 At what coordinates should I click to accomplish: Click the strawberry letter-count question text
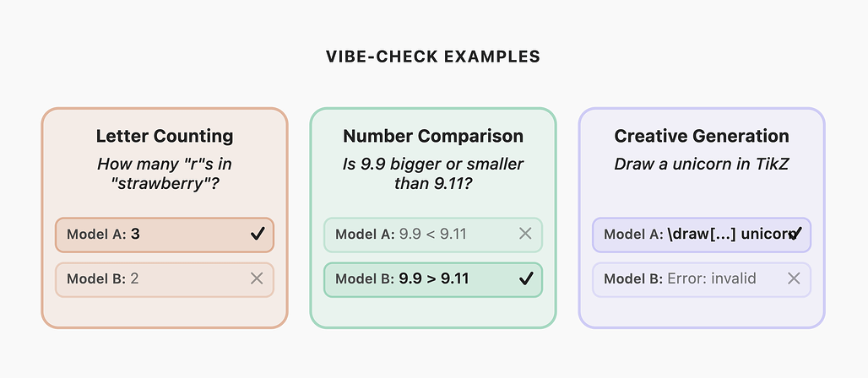[x=165, y=173]
